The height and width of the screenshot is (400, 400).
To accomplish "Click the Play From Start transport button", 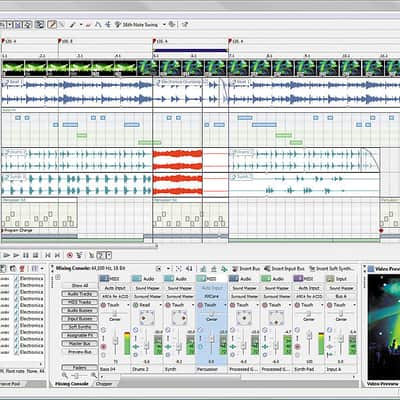I will pyautogui.click(x=6, y=255).
